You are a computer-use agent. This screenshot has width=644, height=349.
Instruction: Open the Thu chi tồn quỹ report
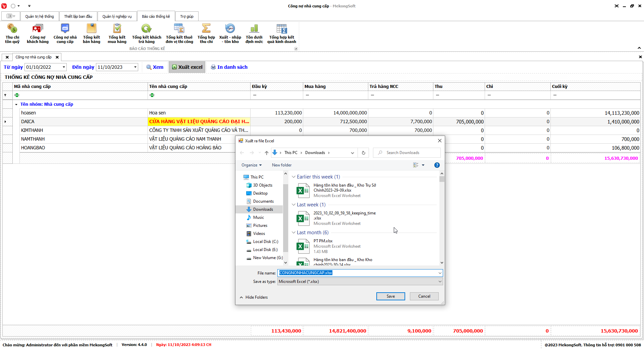click(12, 33)
